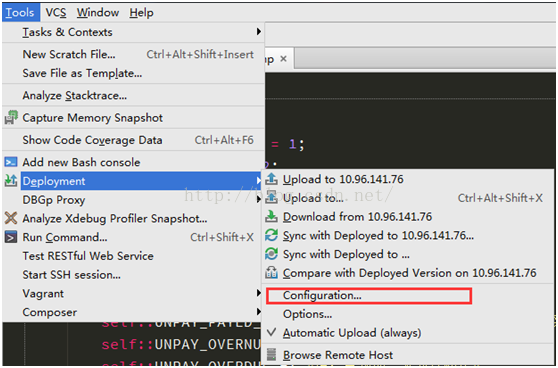The height and width of the screenshot is (368, 558).
Task: Click the Xdebug Profiler X icon
Action: (11, 218)
